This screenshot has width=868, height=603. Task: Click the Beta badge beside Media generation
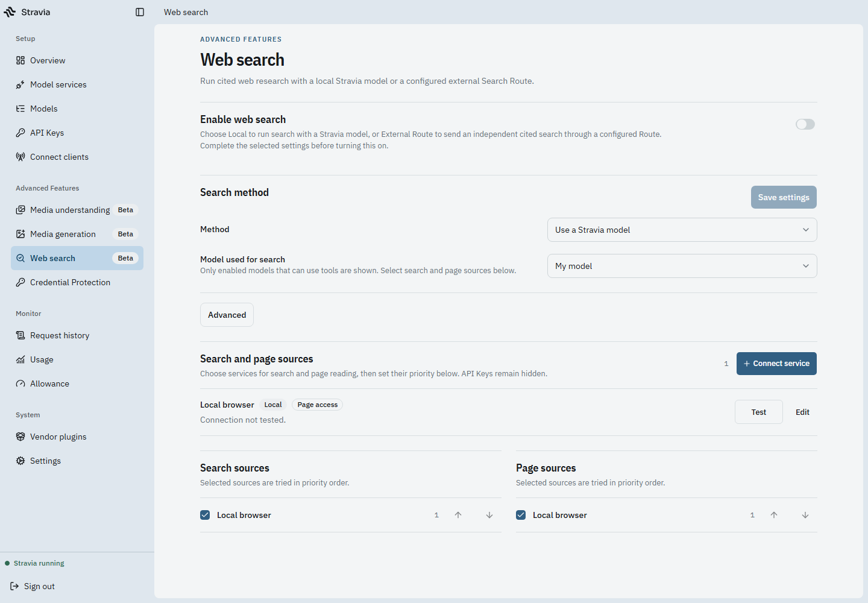pos(125,234)
